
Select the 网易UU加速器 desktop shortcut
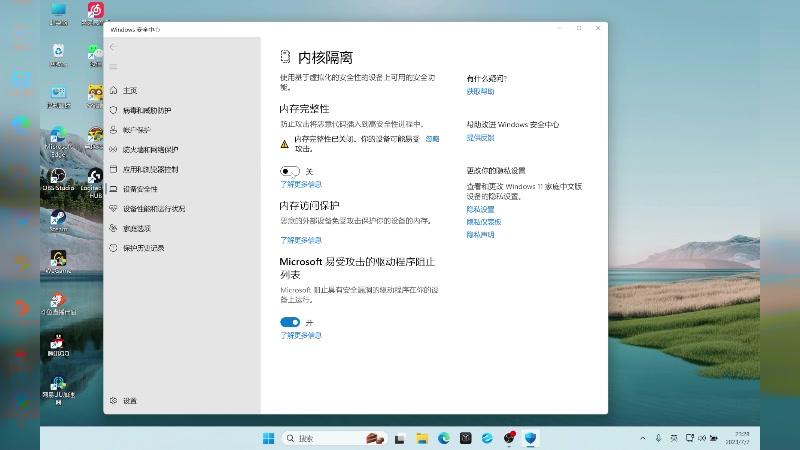click(58, 391)
